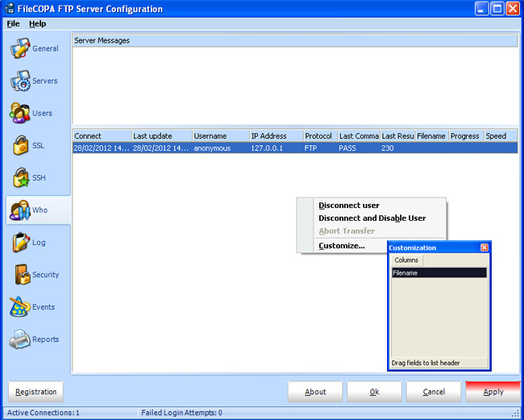Image resolution: width=524 pixels, height=420 pixels.
Task: Open the Servers section icon
Action: point(20,81)
